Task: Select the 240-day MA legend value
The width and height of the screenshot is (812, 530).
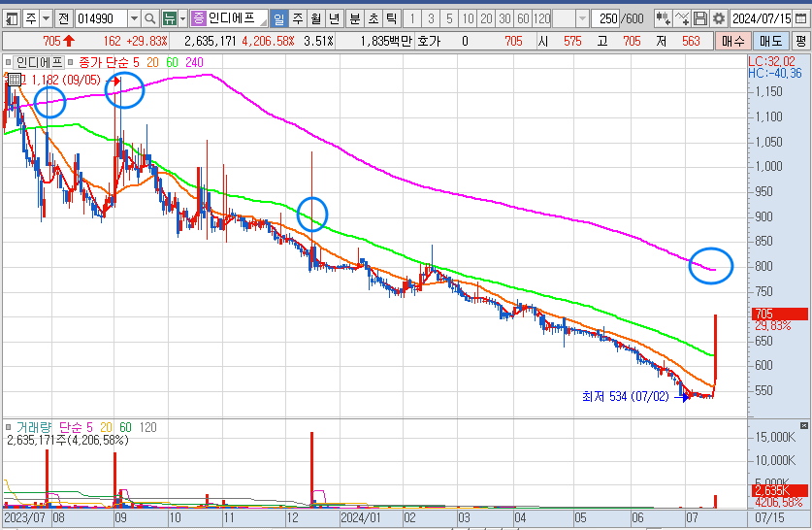Action: [194, 63]
